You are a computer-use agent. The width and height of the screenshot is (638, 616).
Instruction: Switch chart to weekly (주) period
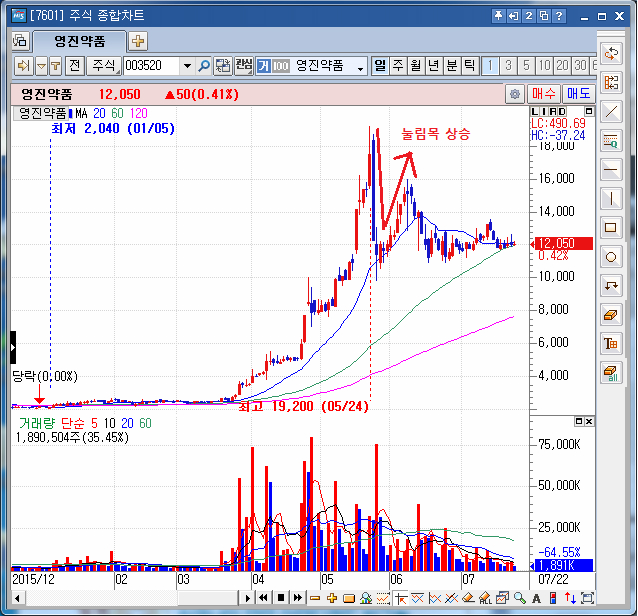pos(398,66)
